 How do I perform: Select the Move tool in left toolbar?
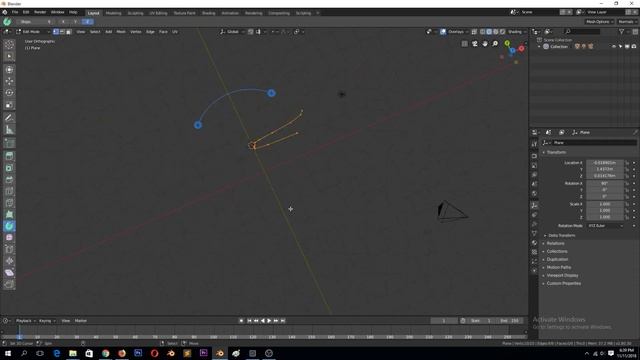(x=9, y=81)
